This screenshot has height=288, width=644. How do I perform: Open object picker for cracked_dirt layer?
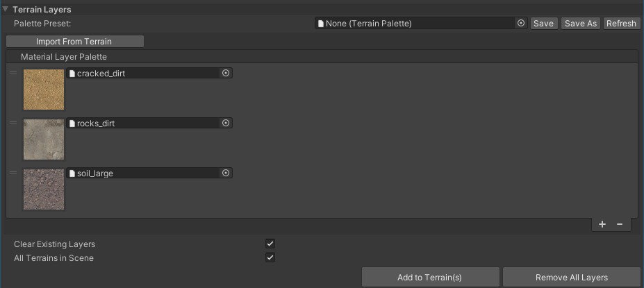coord(225,73)
